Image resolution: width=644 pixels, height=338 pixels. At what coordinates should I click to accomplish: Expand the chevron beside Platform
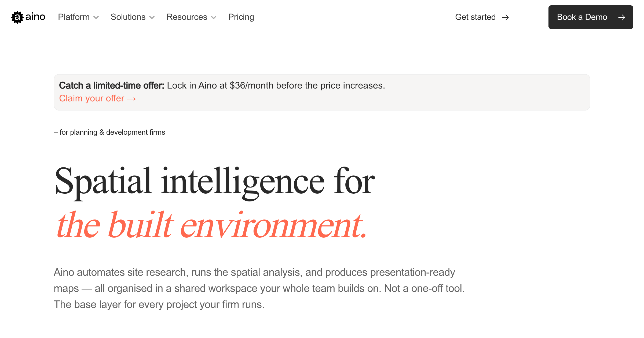[x=96, y=18]
